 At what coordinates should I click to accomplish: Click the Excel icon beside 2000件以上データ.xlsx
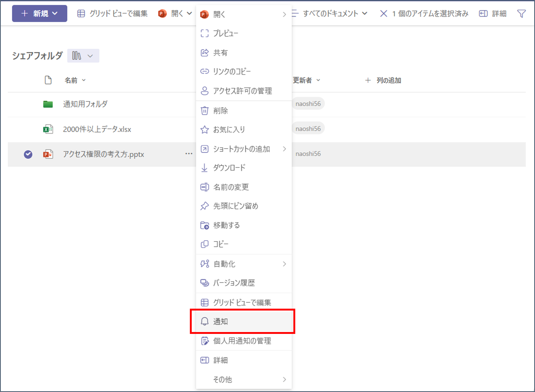[x=48, y=129]
